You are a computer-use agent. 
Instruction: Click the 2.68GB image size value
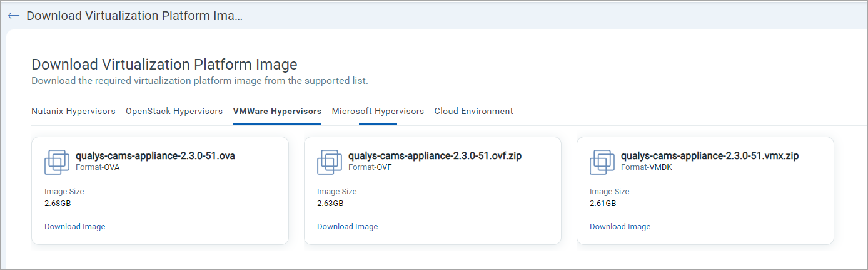coord(58,204)
